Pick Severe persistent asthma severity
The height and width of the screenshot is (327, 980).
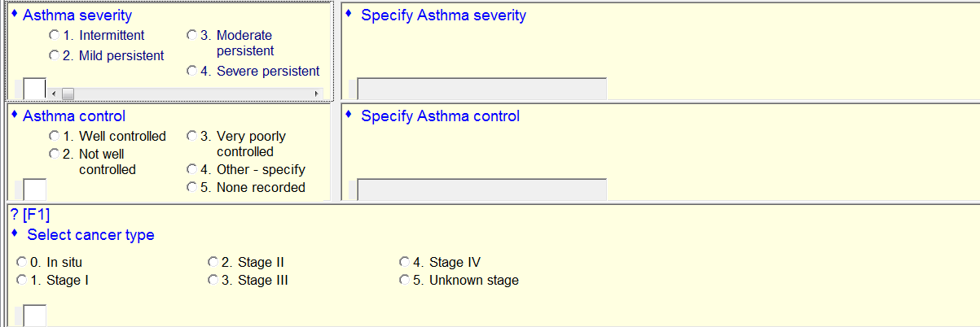click(x=192, y=71)
